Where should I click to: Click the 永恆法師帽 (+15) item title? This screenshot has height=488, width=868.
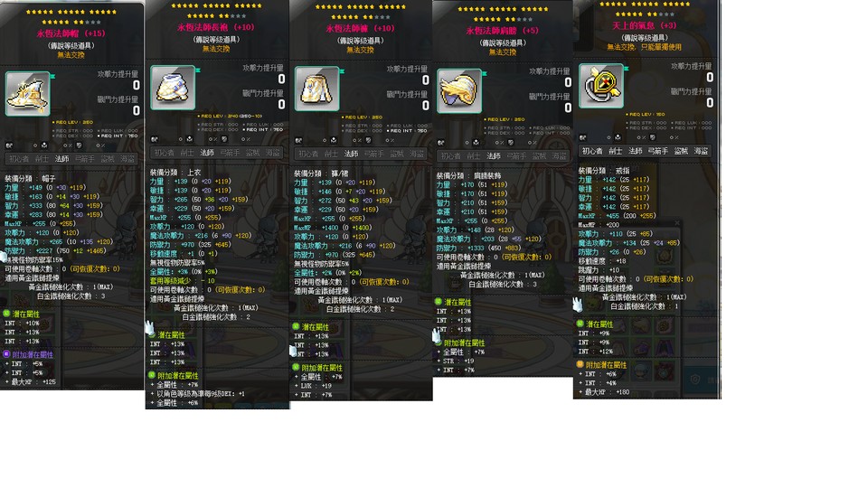pyautogui.click(x=71, y=33)
